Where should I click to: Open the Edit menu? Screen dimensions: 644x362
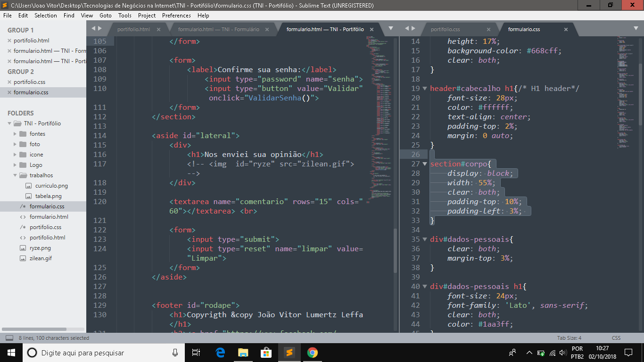23,16
